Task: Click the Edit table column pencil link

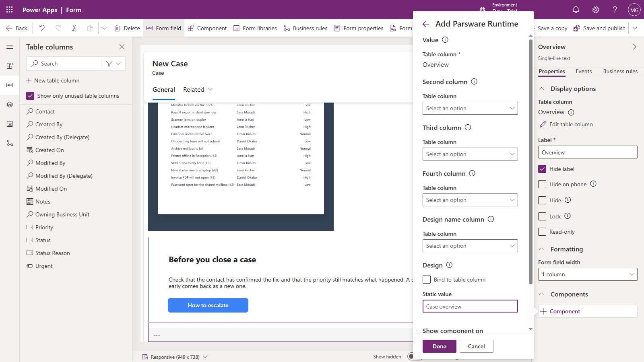Action: [x=566, y=124]
